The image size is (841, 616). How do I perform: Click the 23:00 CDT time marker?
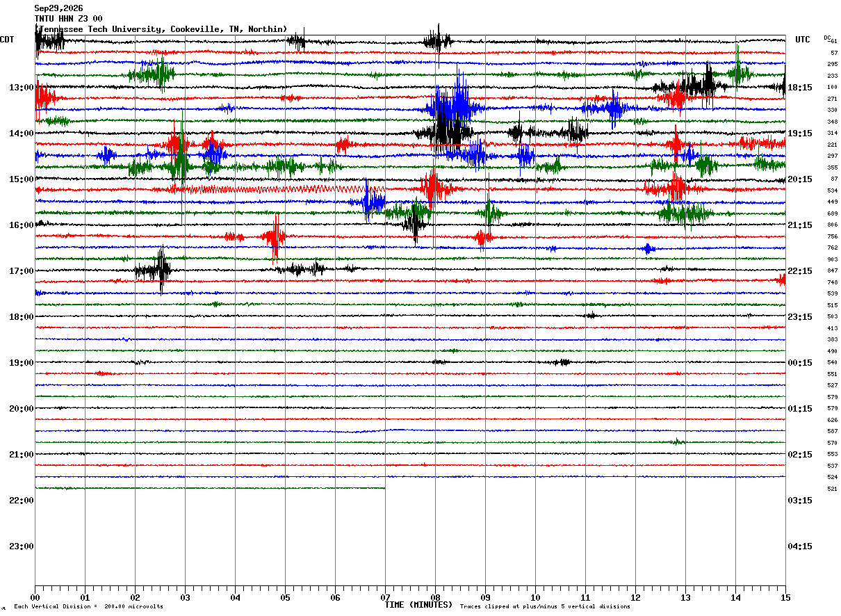[x=22, y=546]
